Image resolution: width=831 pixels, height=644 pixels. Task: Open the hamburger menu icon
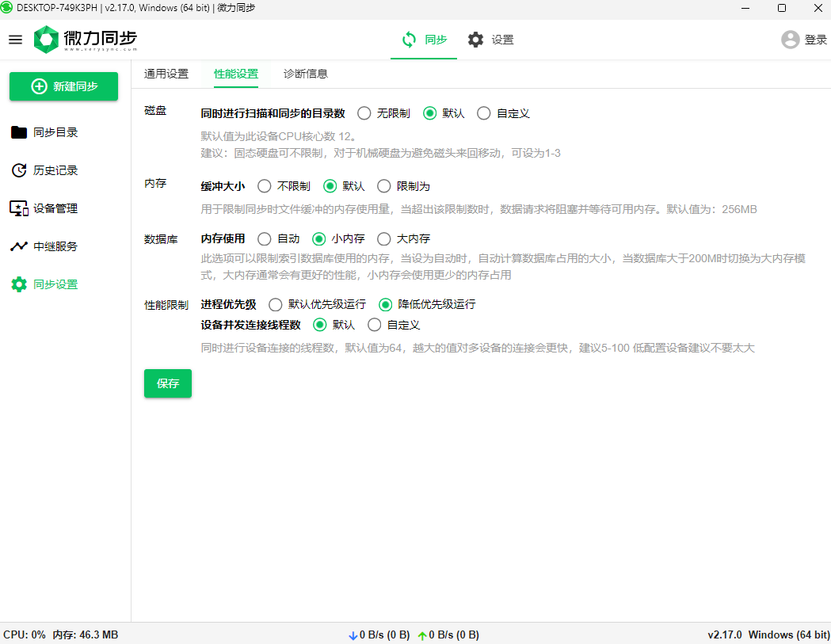click(15, 40)
